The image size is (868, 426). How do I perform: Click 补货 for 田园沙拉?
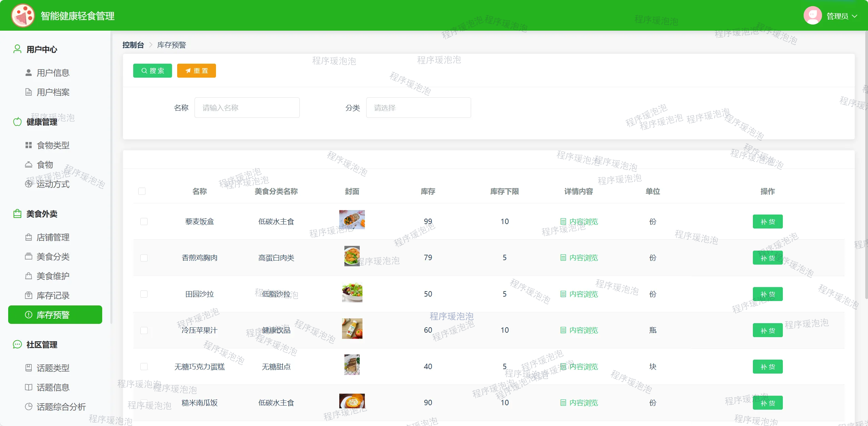(x=768, y=294)
